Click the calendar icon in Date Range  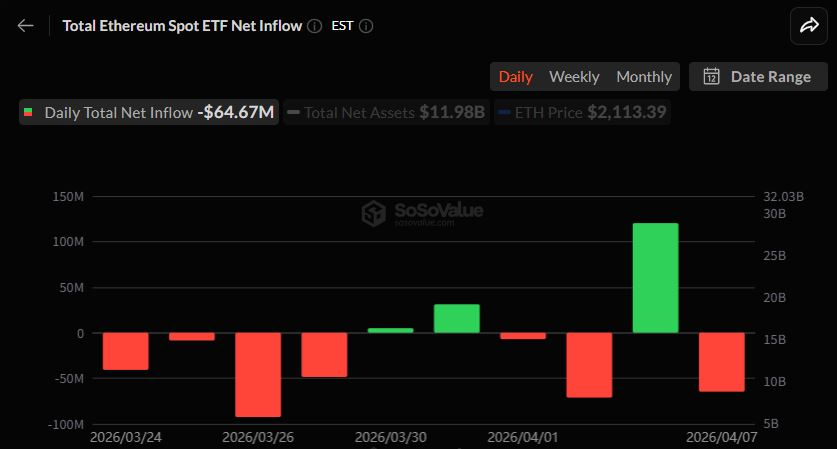coord(712,77)
